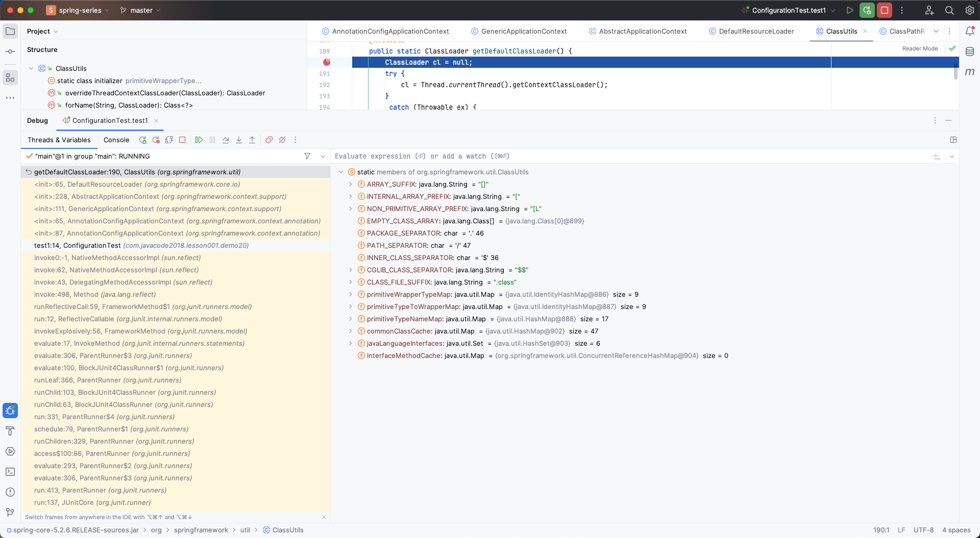Image resolution: width=980 pixels, height=538 pixels.
Task: Switch to the DefaultResourceLoader editor tab
Action: (x=756, y=31)
